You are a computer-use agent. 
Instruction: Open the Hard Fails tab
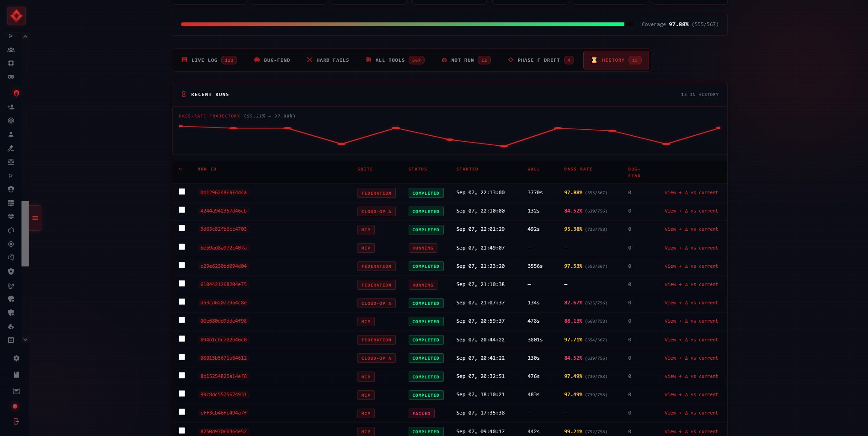[x=328, y=60]
